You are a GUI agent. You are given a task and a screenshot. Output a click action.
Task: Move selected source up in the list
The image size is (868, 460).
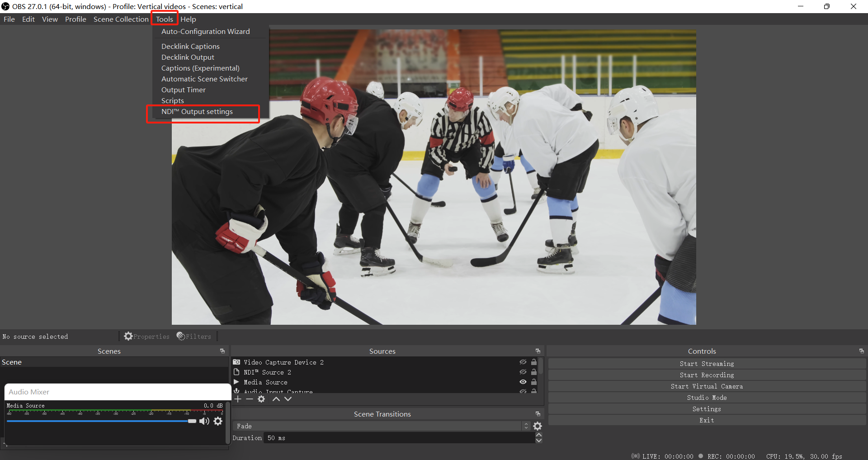pyautogui.click(x=276, y=399)
